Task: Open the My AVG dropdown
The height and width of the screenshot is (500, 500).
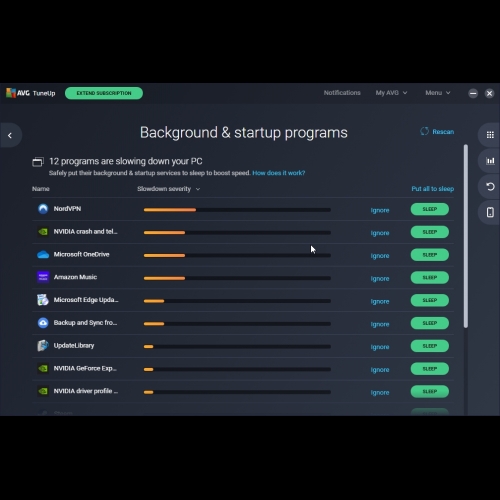Action: point(391,93)
